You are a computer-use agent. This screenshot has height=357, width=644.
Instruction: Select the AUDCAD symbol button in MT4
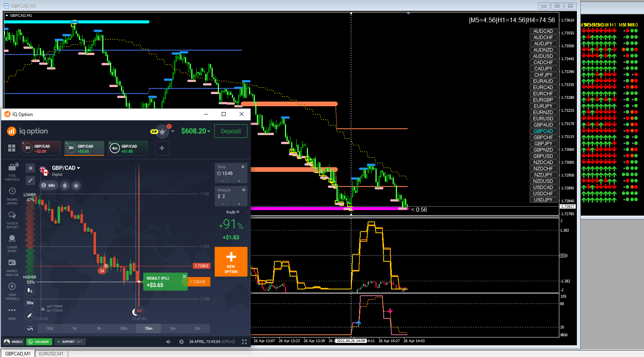[x=543, y=31]
